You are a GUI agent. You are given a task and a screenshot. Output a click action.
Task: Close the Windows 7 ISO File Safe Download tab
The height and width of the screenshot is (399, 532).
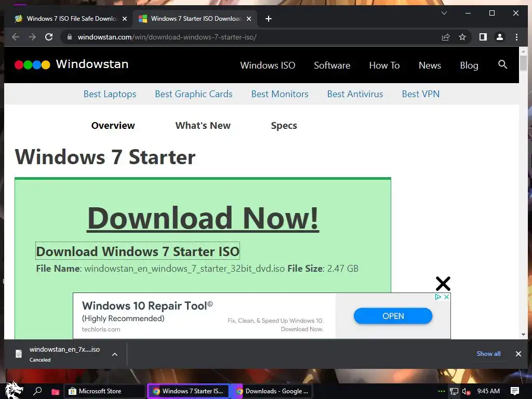[x=125, y=19]
